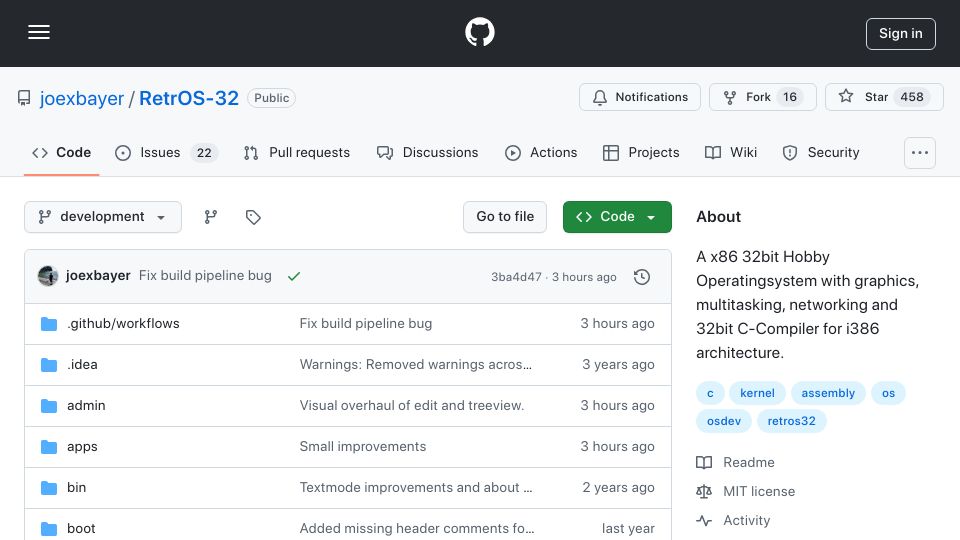This screenshot has height=540, width=960.
Task: Select the 'os' topic tag
Action: pyautogui.click(x=888, y=393)
